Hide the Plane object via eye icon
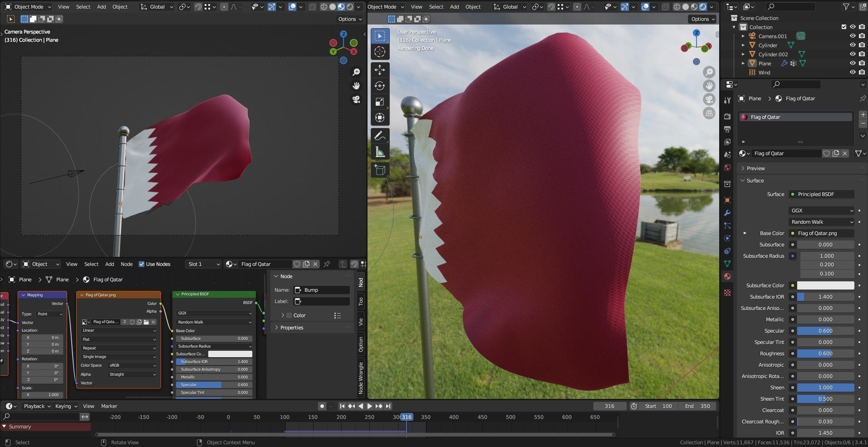This screenshot has width=868, height=447. (x=853, y=64)
